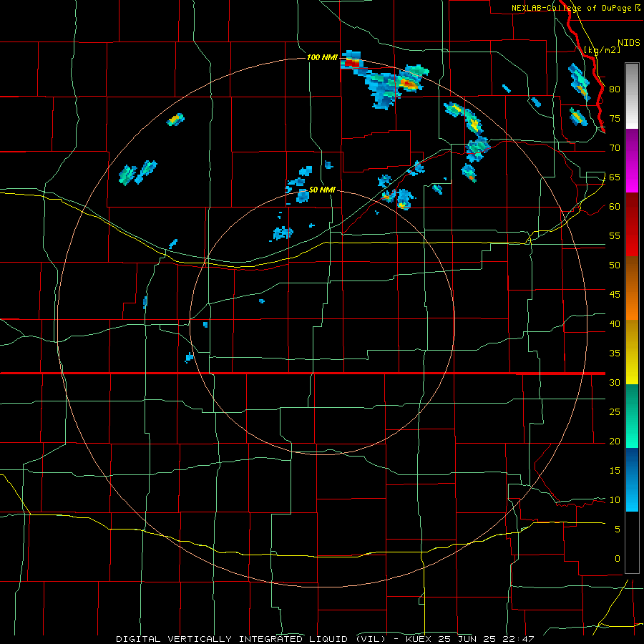
Task: Click the 65 value on the color scale
Action: [x=615, y=177]
